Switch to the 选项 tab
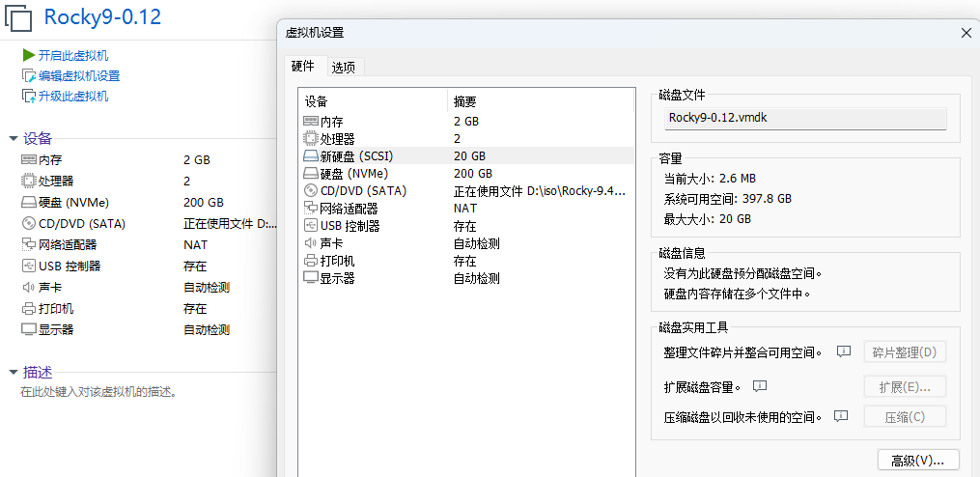Image resolution: width=980 pixels, height=477 pixels. point(344,68)
